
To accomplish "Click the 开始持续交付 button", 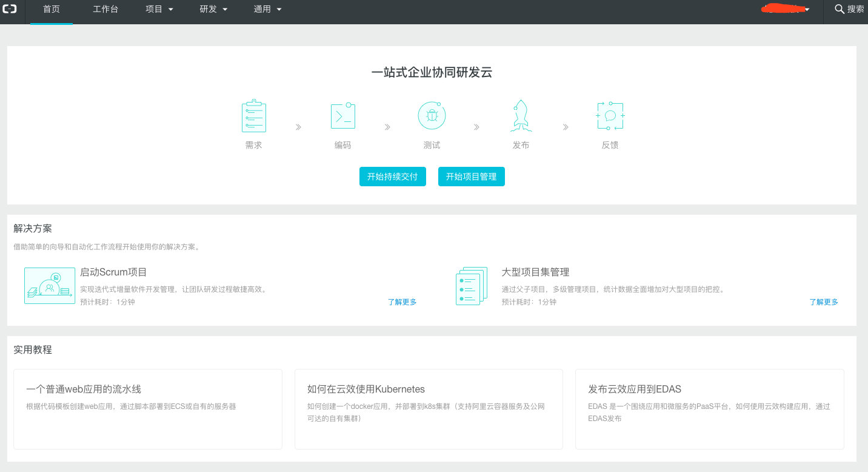I will click(x=392, y=177).
